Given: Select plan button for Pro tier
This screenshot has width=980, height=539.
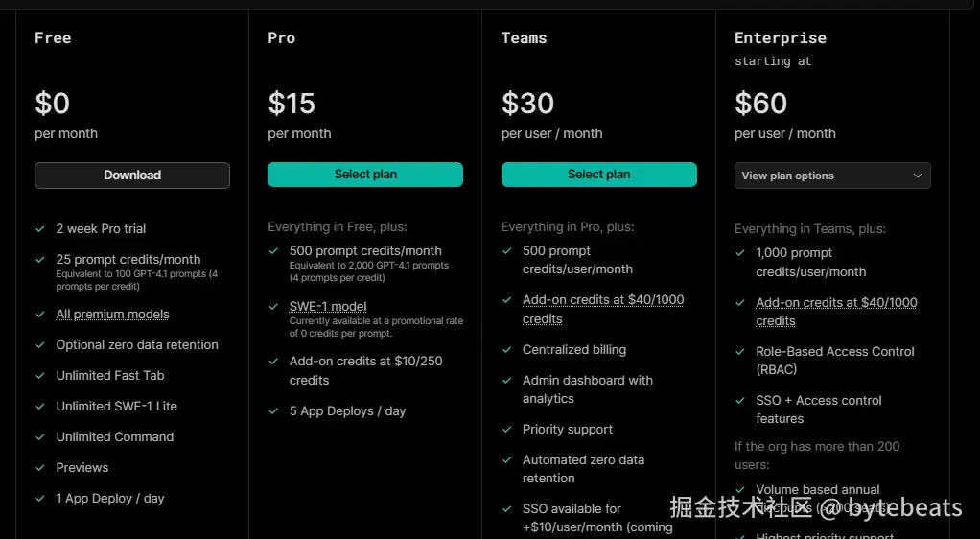Looking at the screenshot, I should [x=365, y=175].
